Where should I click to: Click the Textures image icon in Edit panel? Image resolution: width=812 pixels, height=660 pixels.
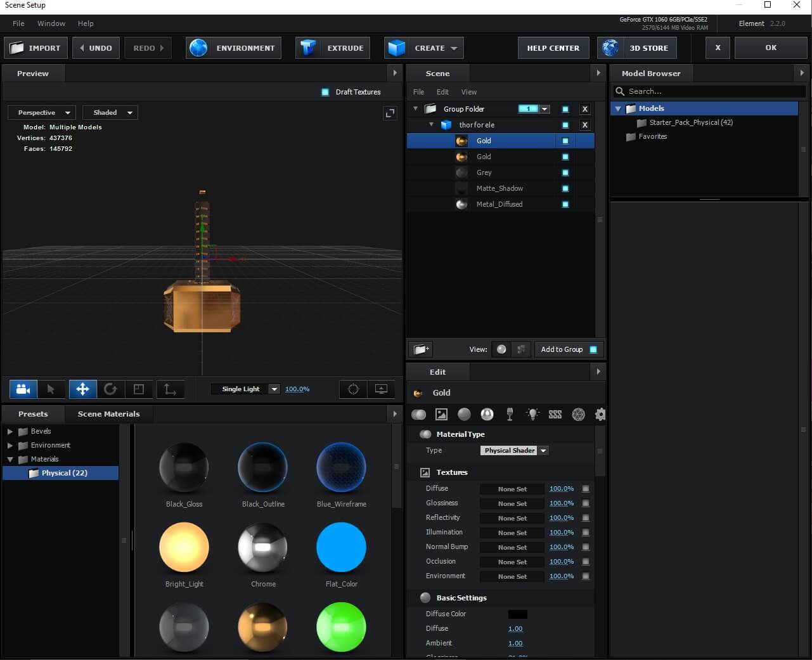tap(442, 415)
